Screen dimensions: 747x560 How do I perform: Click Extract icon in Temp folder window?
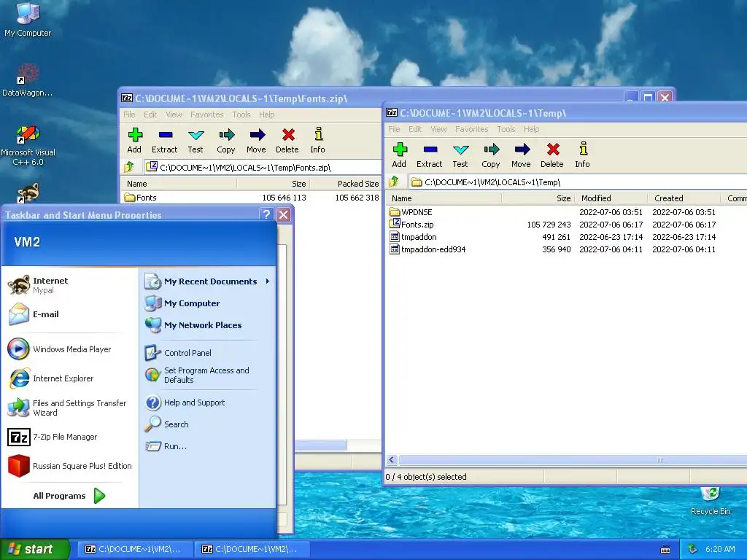coord(430,149)
